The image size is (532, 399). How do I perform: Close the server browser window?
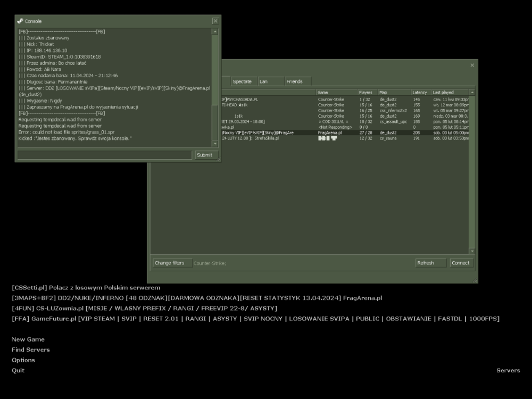(472, 65)
